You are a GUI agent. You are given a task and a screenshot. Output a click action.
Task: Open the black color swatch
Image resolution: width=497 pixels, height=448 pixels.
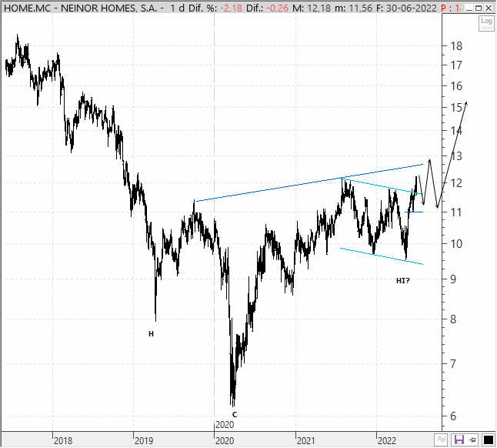pos(488,440)
